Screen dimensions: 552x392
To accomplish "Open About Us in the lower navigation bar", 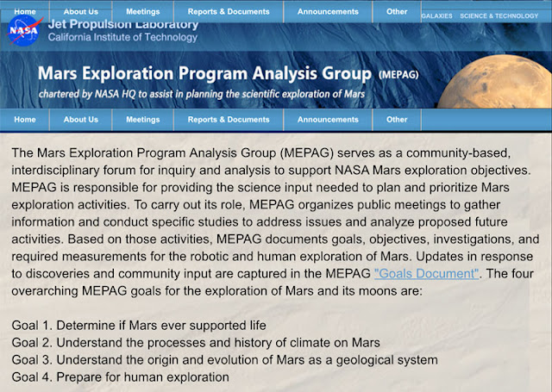I will coord(81,120).
